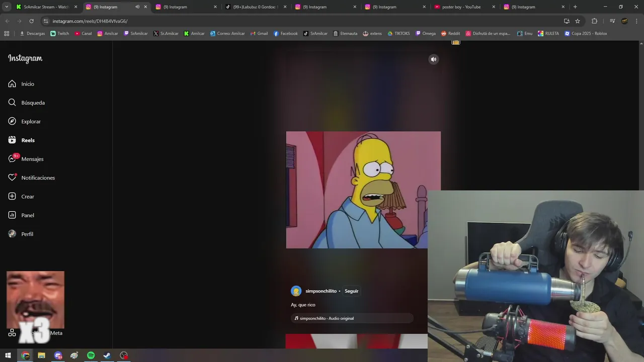Click the simpsonchilito profile avatar
This screenshot has height=362, width=644.
(296, 291)
